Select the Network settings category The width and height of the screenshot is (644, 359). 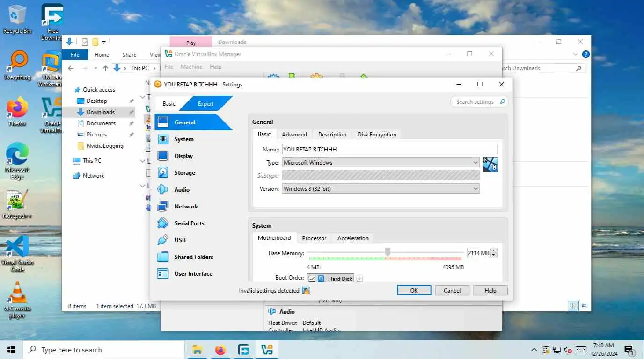coord(193,206)
